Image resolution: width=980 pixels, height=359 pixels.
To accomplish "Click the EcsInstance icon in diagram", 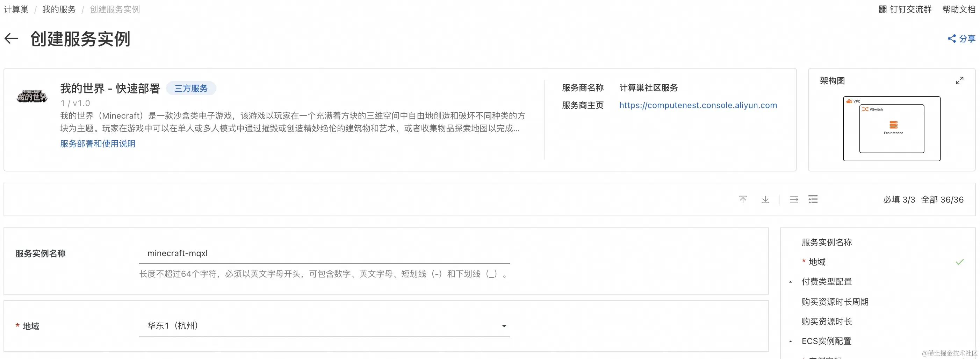I will click(893, 125).
